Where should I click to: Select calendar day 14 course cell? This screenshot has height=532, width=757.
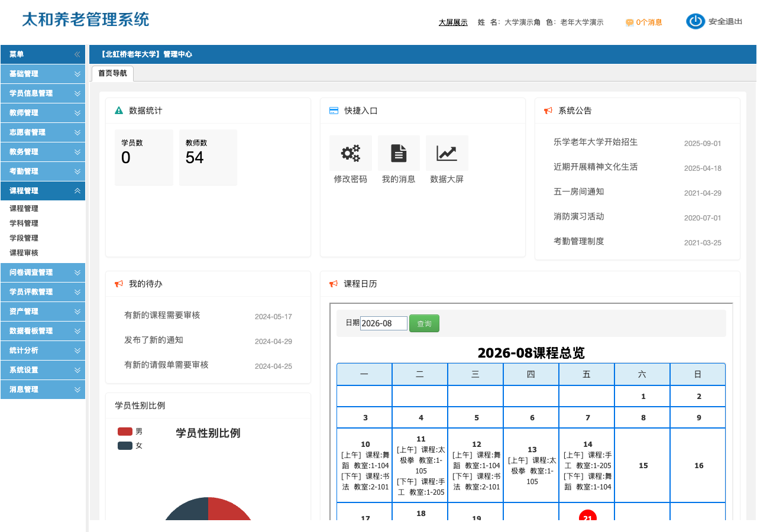click(x=587, y=465)
